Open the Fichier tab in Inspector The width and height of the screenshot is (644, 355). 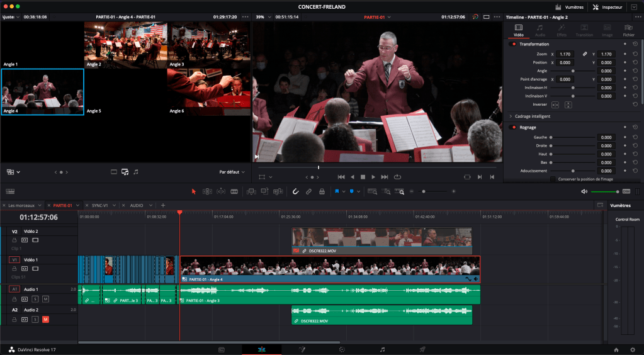coord(628,30)
